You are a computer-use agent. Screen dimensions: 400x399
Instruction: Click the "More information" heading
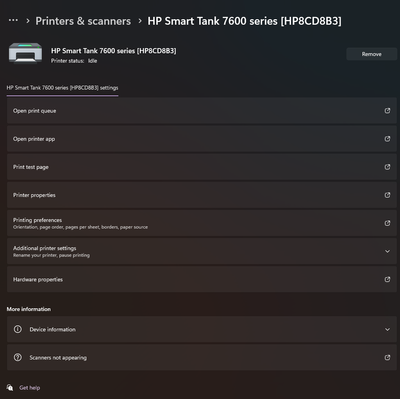29,309
